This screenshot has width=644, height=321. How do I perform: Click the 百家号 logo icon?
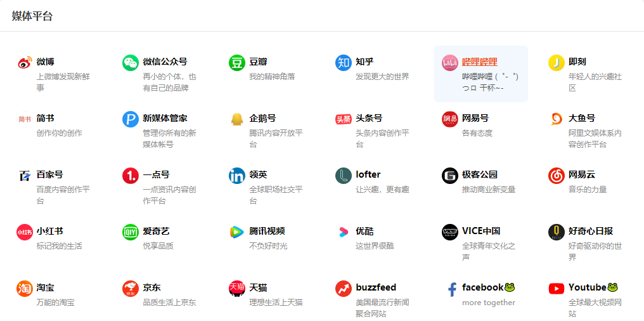point(24,176)
